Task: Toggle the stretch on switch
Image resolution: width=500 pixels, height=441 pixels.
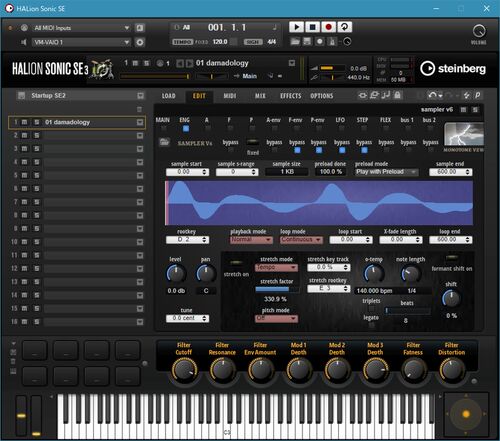Action: click(x=236, y=263)
